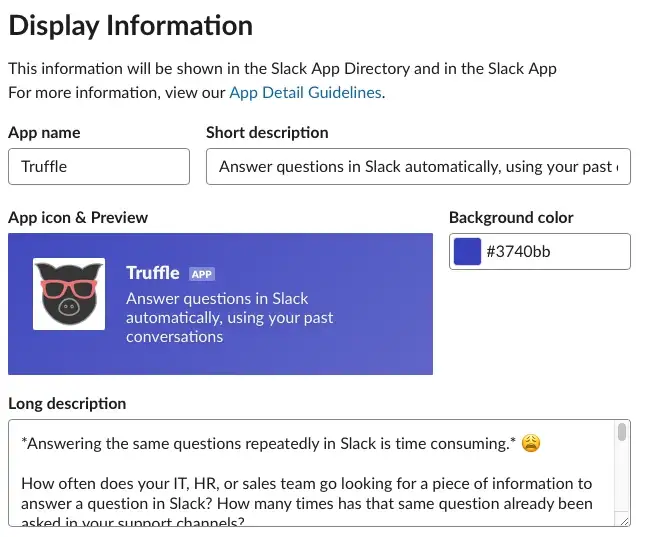Click the App name label
The image size is (650, 537).
tap(44, 133)
